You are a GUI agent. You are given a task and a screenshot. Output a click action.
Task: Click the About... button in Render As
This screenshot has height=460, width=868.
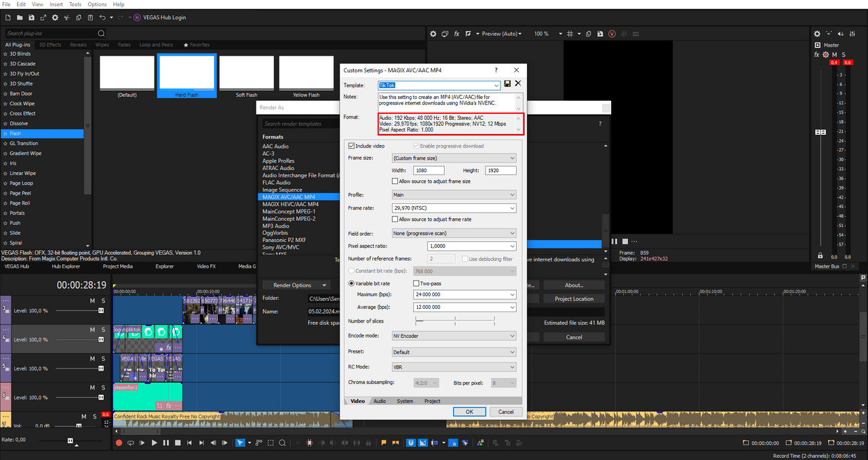tap(574, 285)
